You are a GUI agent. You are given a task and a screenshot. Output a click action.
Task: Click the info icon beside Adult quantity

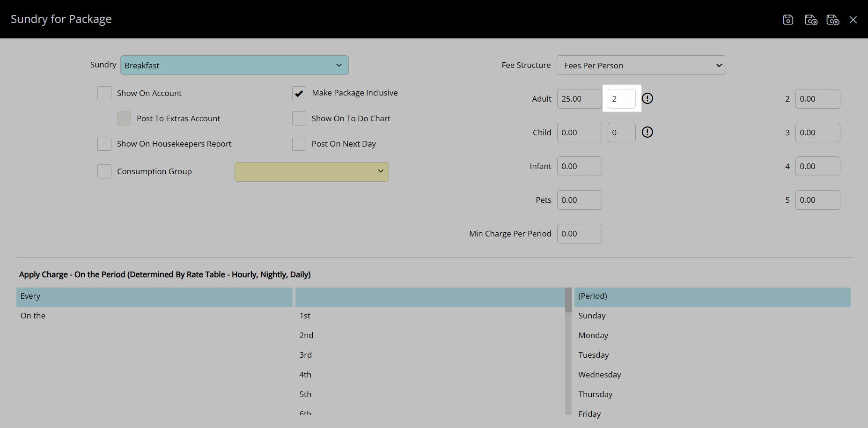647,99
